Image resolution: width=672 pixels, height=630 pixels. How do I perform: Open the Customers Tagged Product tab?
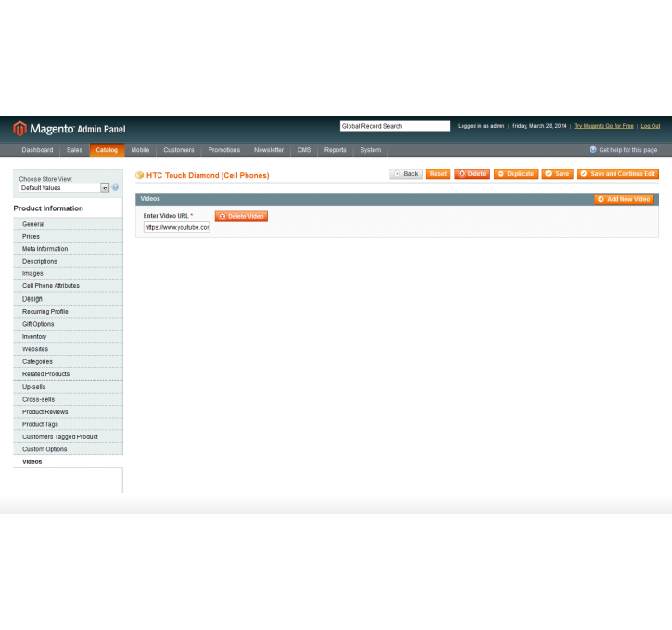tap(69, 436)
